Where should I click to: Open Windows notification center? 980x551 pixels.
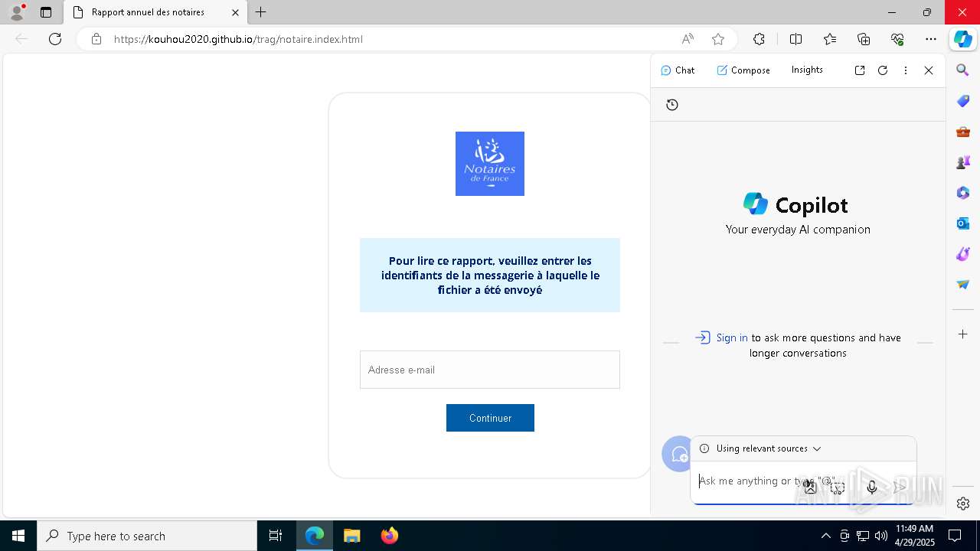955,536
